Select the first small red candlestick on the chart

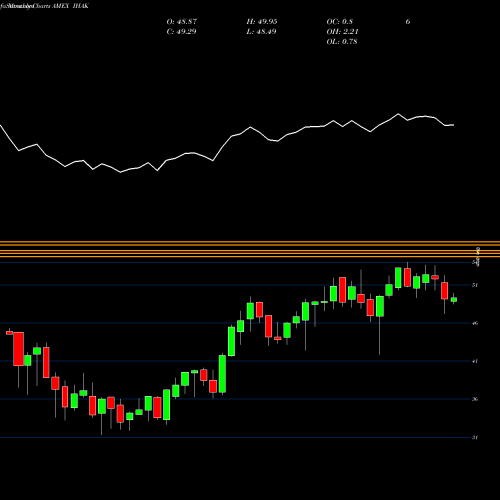9,332
